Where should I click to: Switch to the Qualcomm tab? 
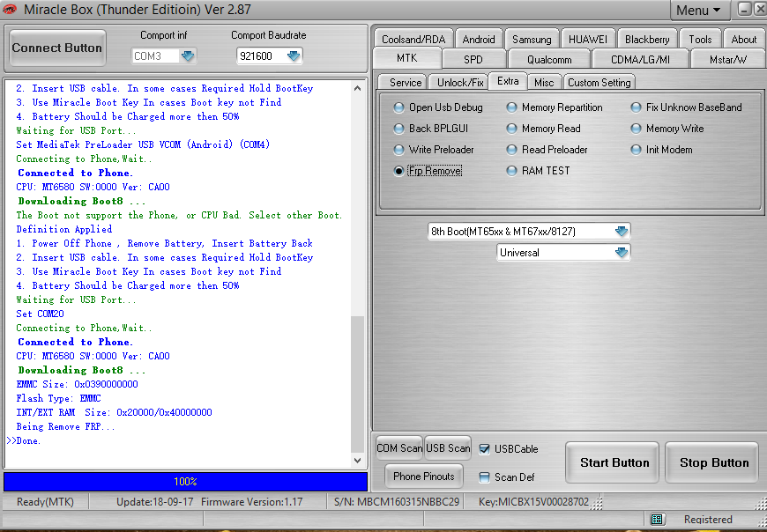point(549,60)
